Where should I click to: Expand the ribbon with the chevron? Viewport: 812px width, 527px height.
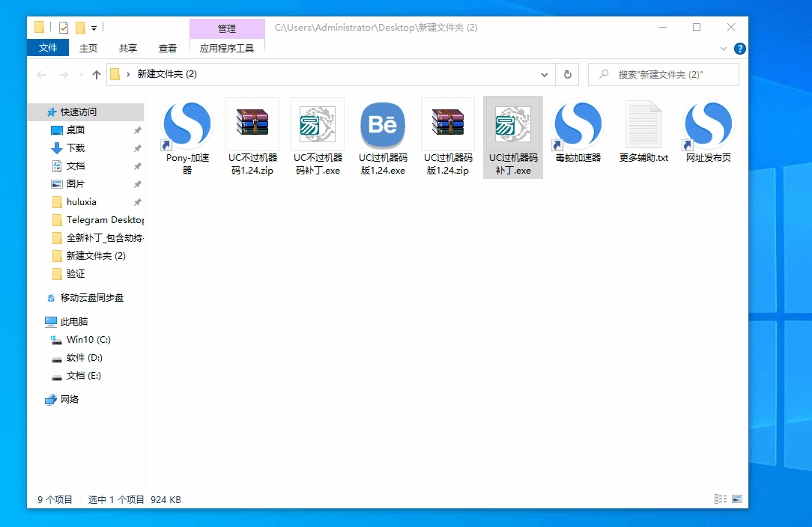click(724, 49)
